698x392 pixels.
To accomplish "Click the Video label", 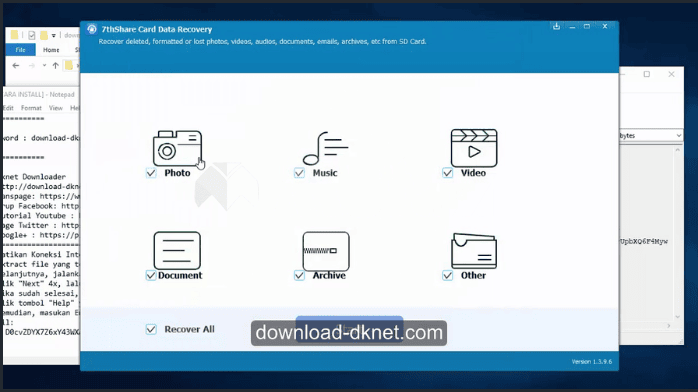I will point(473,173).
